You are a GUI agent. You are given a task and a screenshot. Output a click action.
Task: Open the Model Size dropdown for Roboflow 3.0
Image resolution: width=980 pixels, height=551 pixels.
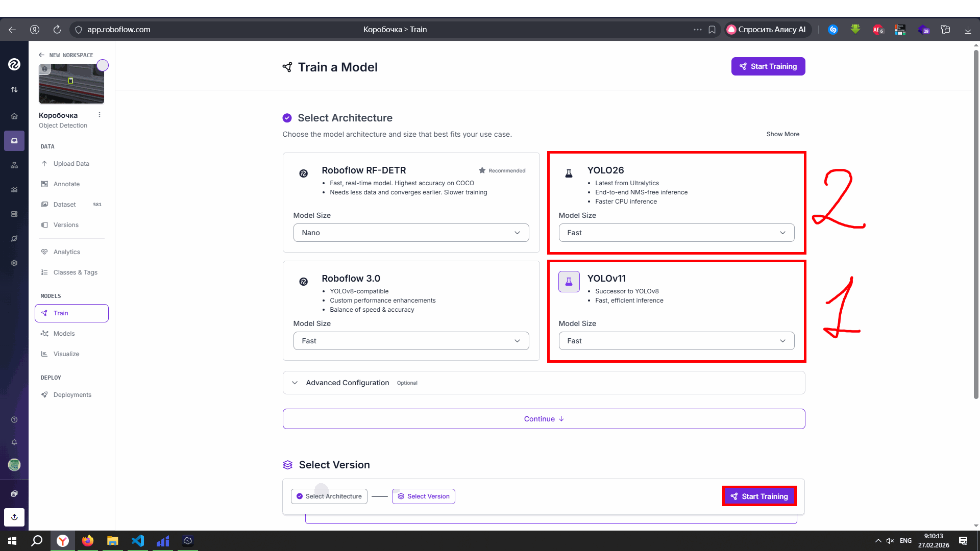pyautogui.click(x=411, y=341)
